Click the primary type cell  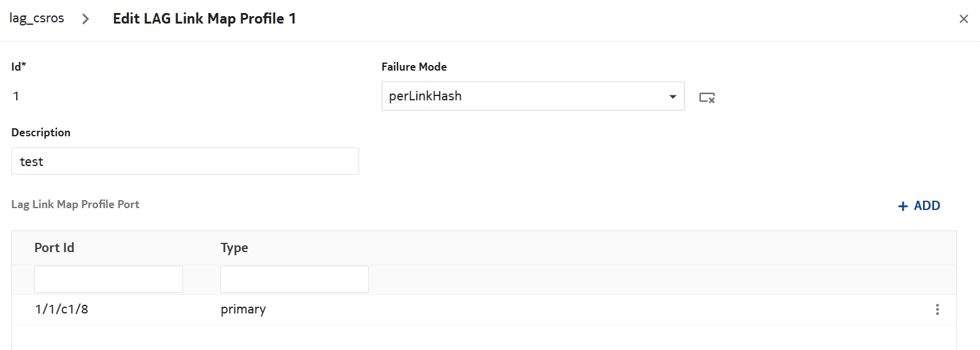coord(243,309)
